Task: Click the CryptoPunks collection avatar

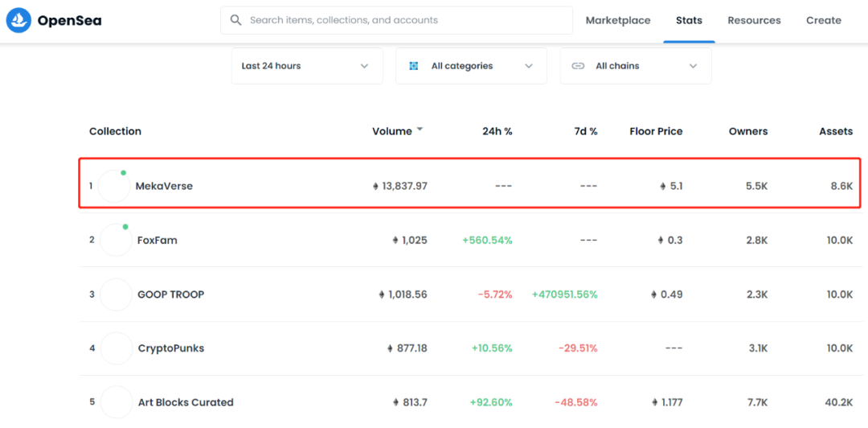Action: [x=117, y=348]
